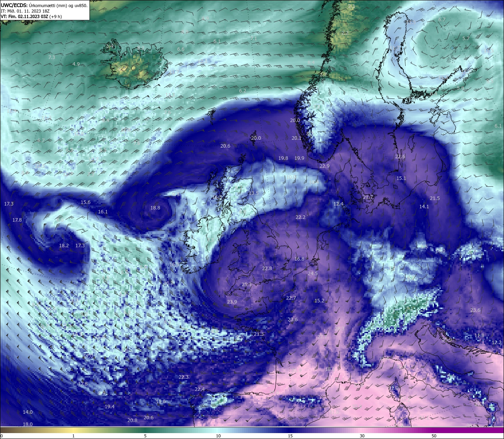504x439 pixels.
Task: Click the 4.9 value near Iceland
Action: coord(76,64)
